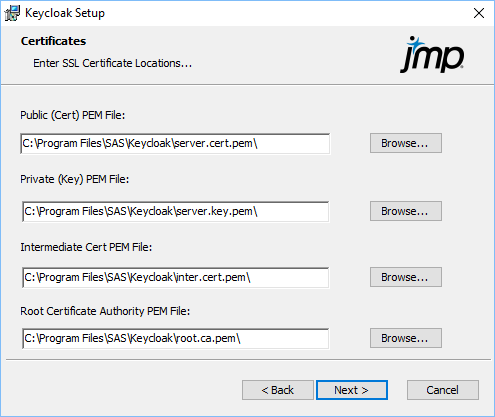Focus the root.ca.pem path field
Viewport: 495px width, 417px height.
coord(176,338)
